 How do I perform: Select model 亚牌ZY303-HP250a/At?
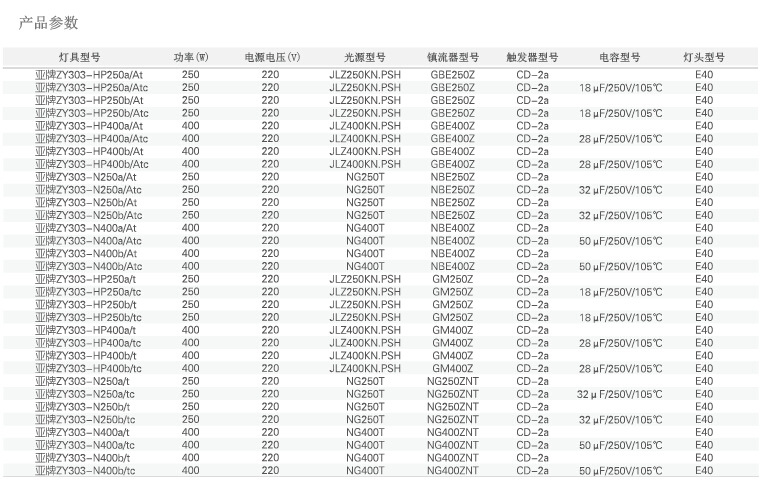click(89, 75)
